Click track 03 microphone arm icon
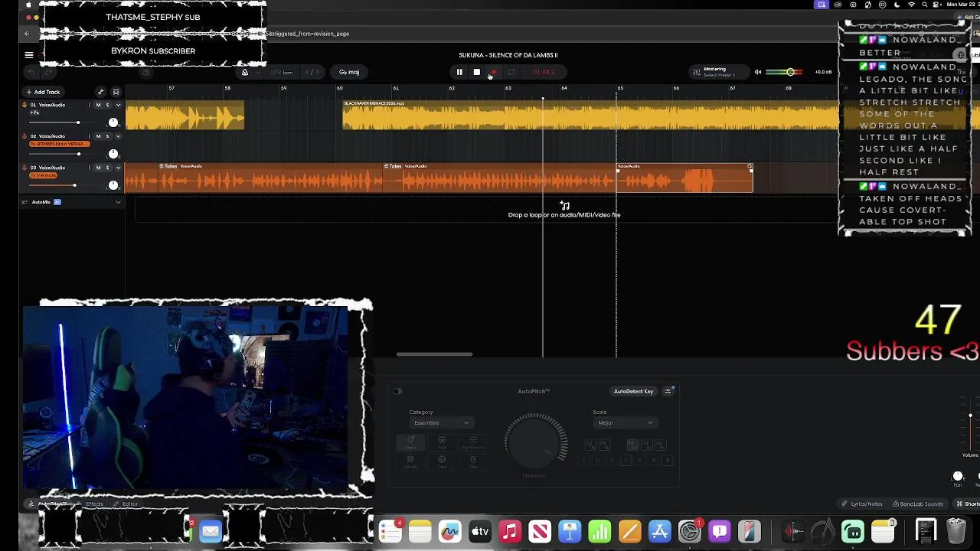The height and width of the screenshot is (551, 980). click(24, 168)
